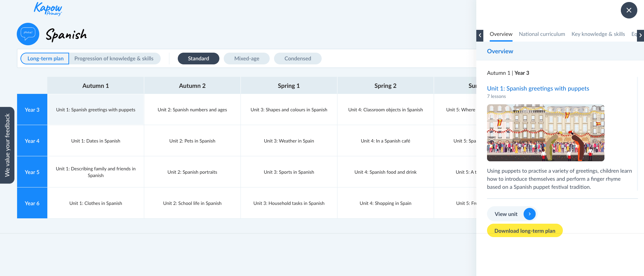
Task: Switch to Progression of knowledge & skills
Action: coord(114,58)
